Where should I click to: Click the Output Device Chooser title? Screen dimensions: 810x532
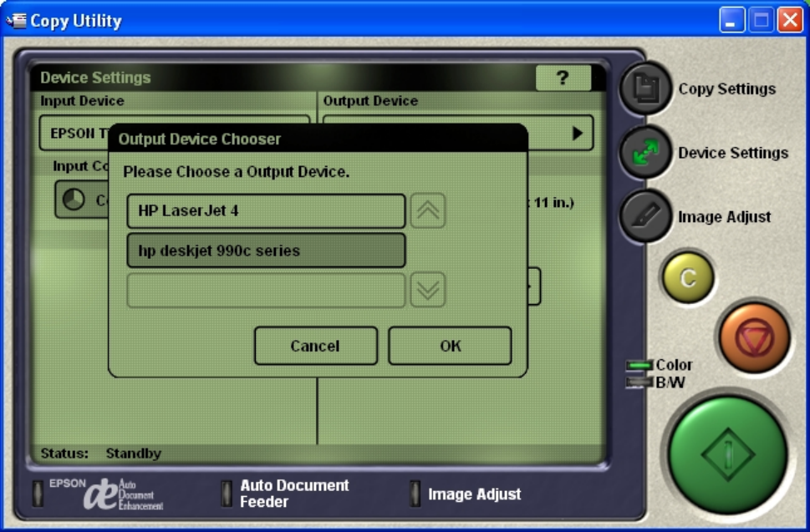tap(200, 139)
